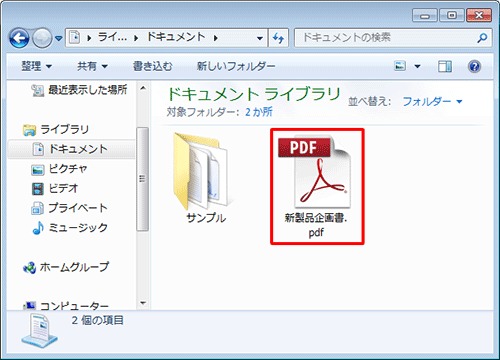Select the ドキュメント breadcrumb in address bar

[x=176, y=37]
